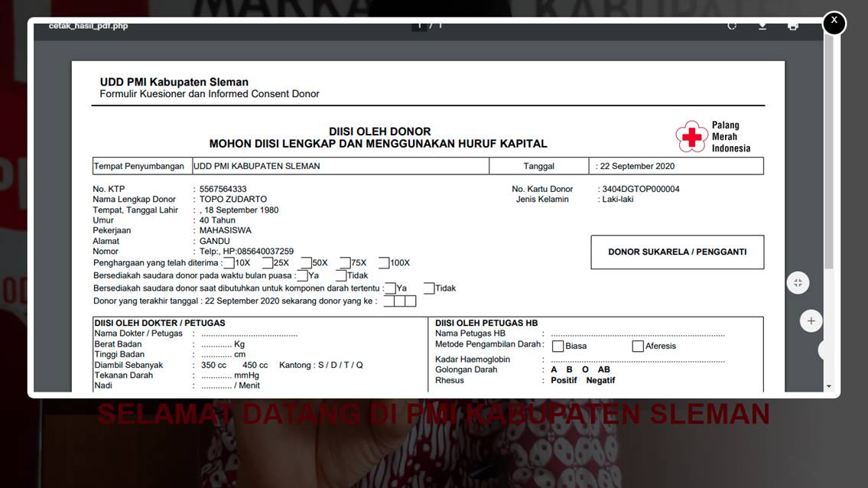Zoom in with the plus button
The width and height of the screenshot is (868, 488).
(x=811, y=320)
